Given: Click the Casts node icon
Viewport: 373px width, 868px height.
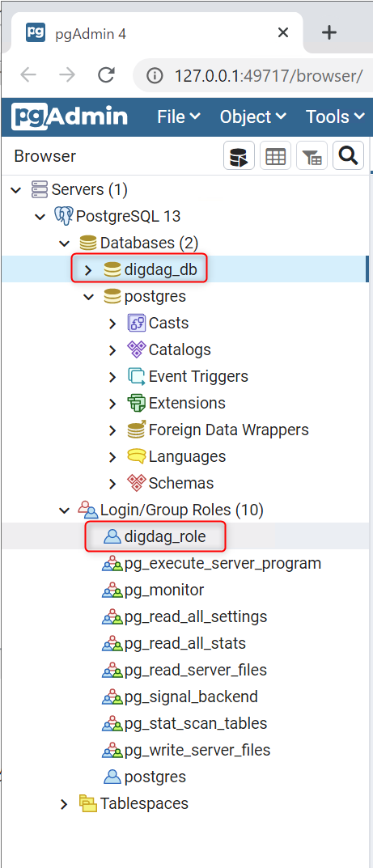Looking at the screenshot, I should click(x=136, y=324).
